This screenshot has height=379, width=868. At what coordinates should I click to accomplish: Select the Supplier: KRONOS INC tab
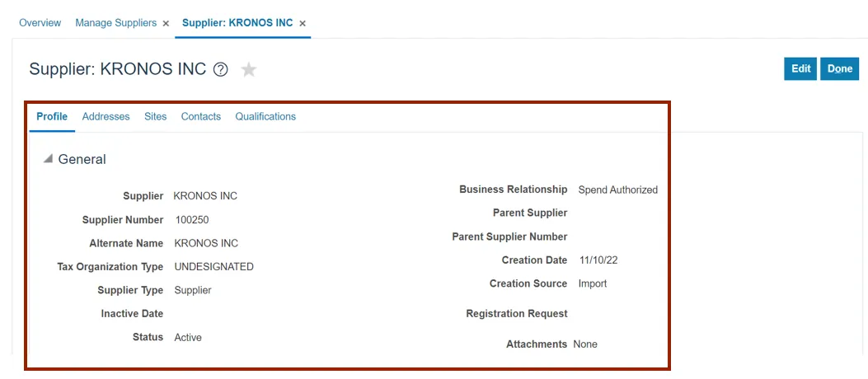(x=237, y=23)
